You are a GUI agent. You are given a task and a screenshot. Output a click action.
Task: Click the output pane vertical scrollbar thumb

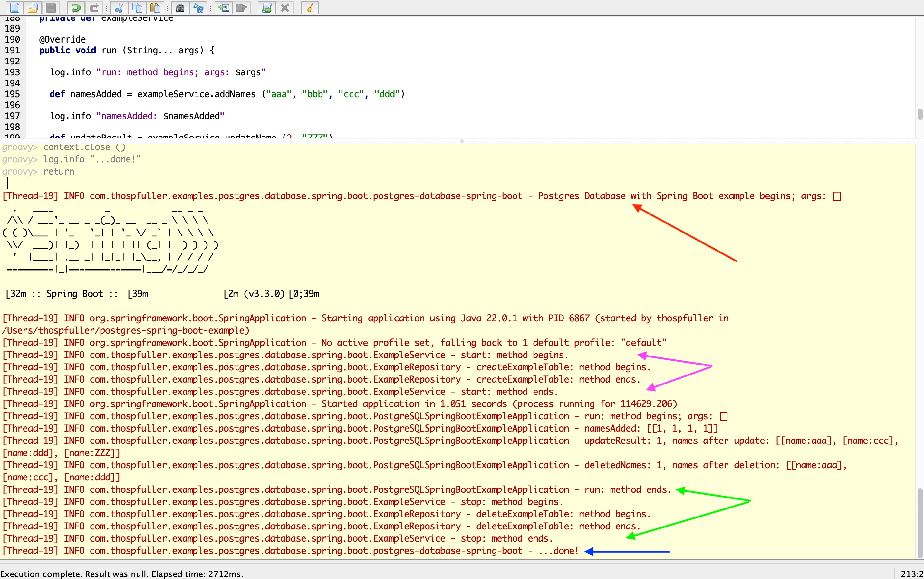pyautogui.click(x=919, y=523)
